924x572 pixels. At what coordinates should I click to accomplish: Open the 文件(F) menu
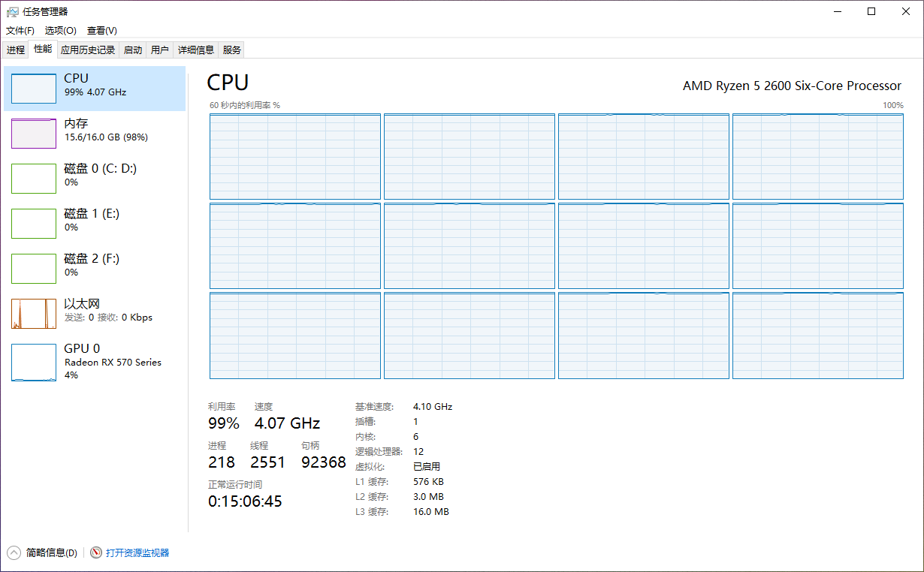(20, 31)
